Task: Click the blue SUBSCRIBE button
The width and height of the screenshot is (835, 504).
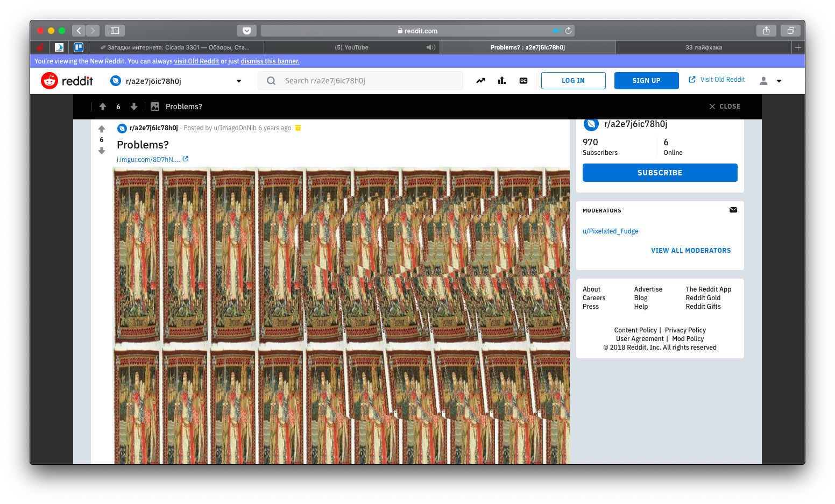Action: pyautogui.click(x=660, y=173)
